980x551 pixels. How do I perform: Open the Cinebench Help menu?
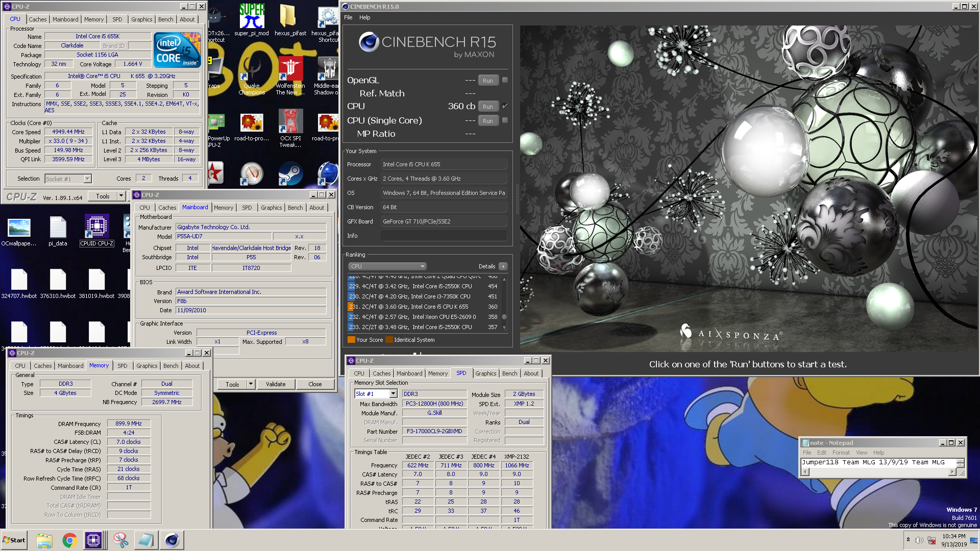click(x=364, y=17)
